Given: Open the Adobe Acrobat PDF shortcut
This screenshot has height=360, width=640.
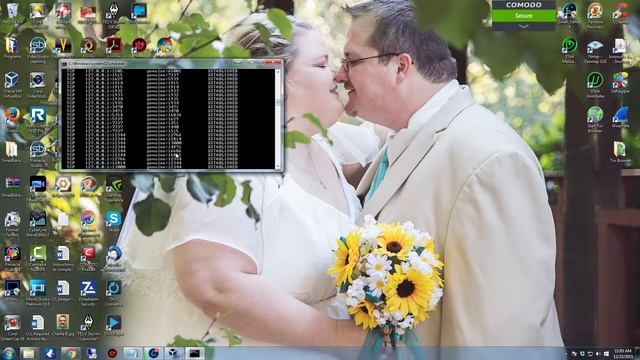Looking at the screenshot, I should (113, 45).
